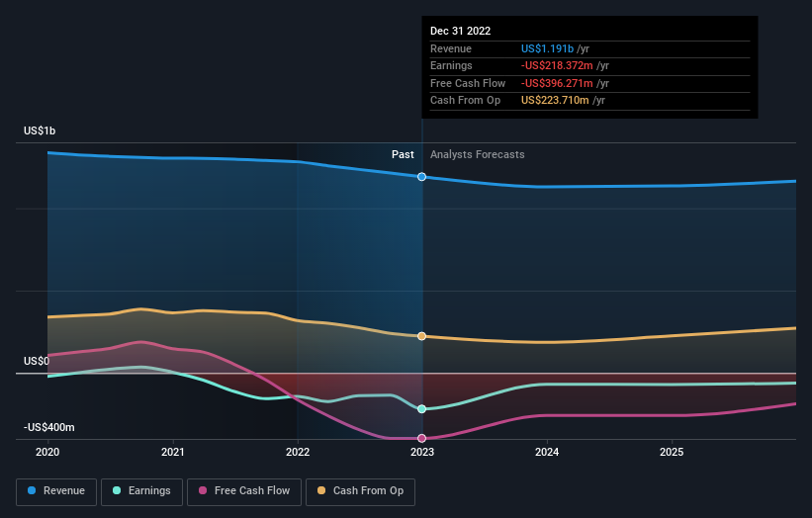Click the 2020 x-axis label
This screenshot has width=812, height=518.
(47, 453)
